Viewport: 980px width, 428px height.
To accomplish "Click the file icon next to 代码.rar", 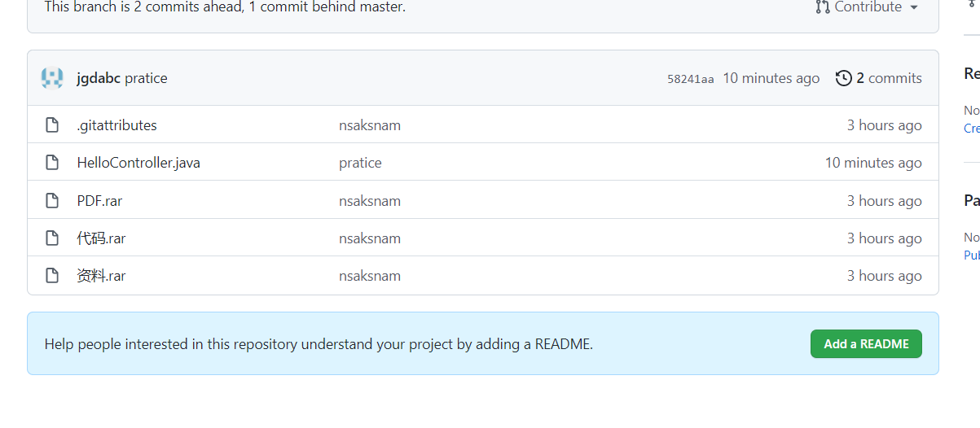I will [52, 238].
